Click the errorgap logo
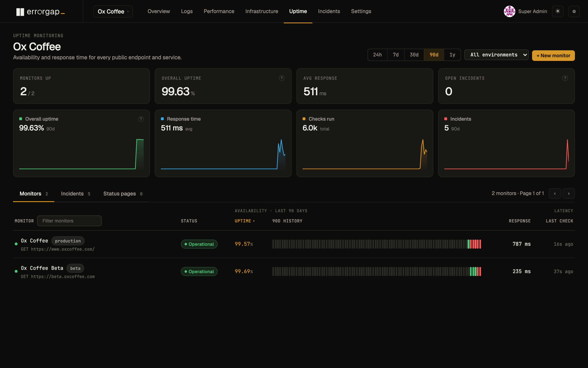The image size is (588, 368). (x=40, y=11)
